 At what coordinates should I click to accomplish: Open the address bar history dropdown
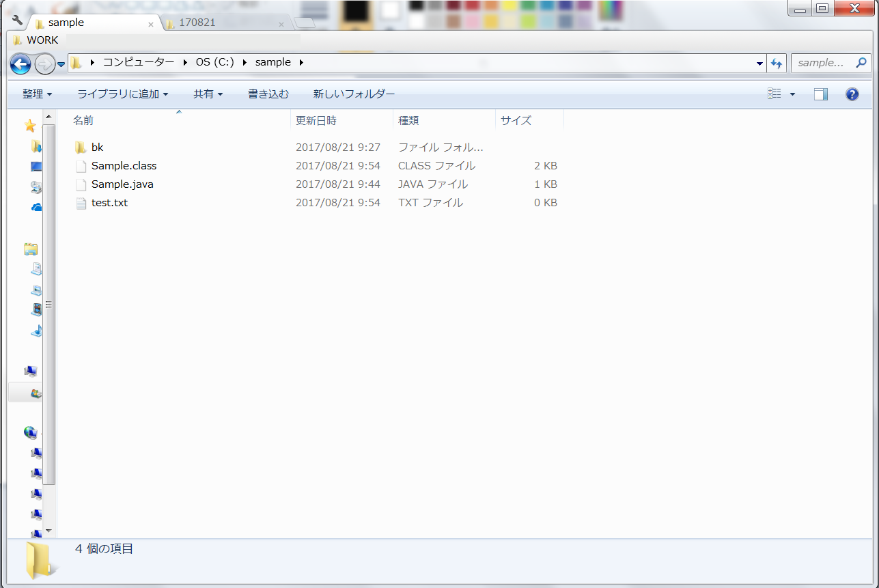(x=760, y=63)
